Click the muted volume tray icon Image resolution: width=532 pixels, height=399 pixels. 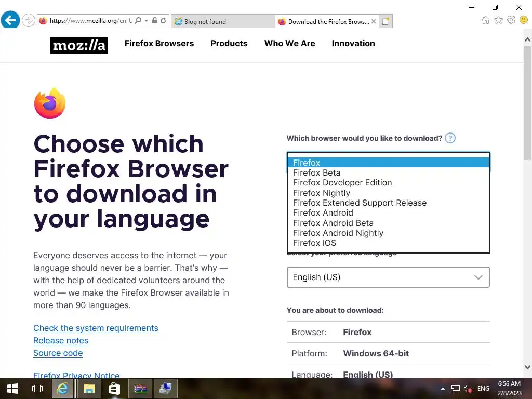[468, 389]
